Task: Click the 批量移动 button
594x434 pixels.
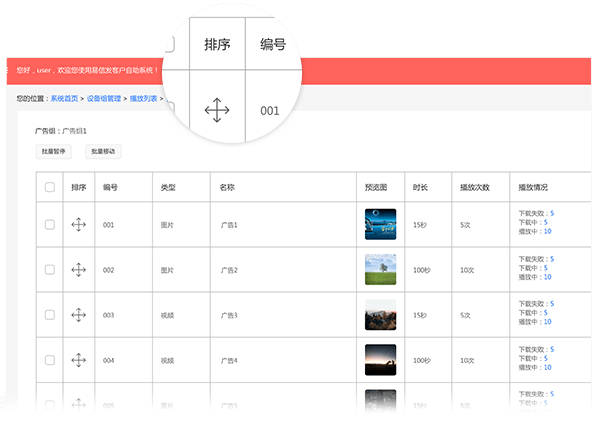Action: 103,151
